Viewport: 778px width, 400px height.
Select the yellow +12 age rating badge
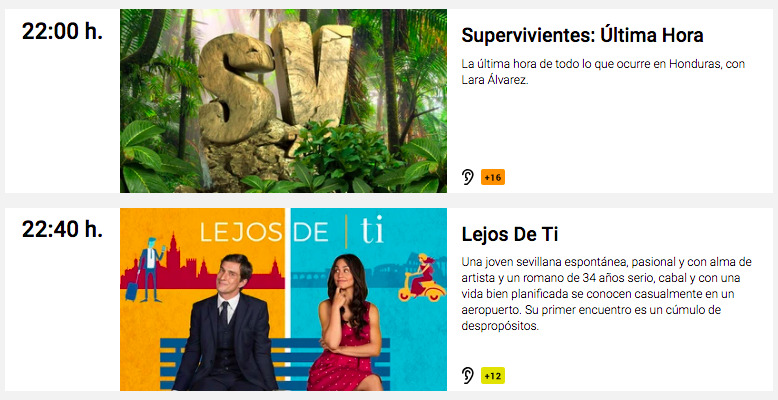[493, 376]
